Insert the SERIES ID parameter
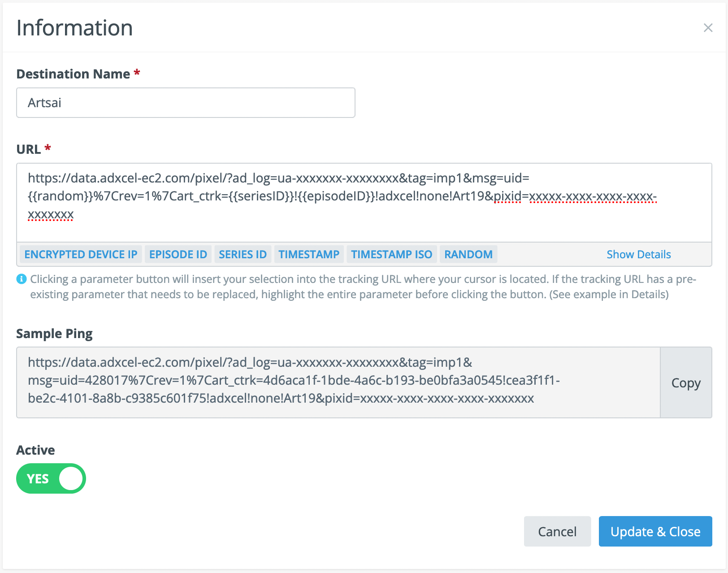728x573 pixels. [243, 254]
